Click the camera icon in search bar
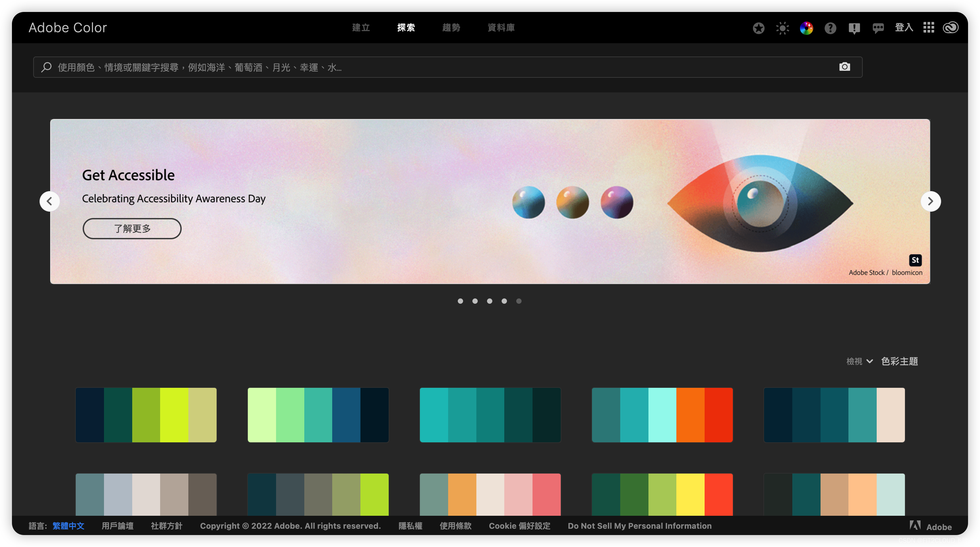 [844, 67]
